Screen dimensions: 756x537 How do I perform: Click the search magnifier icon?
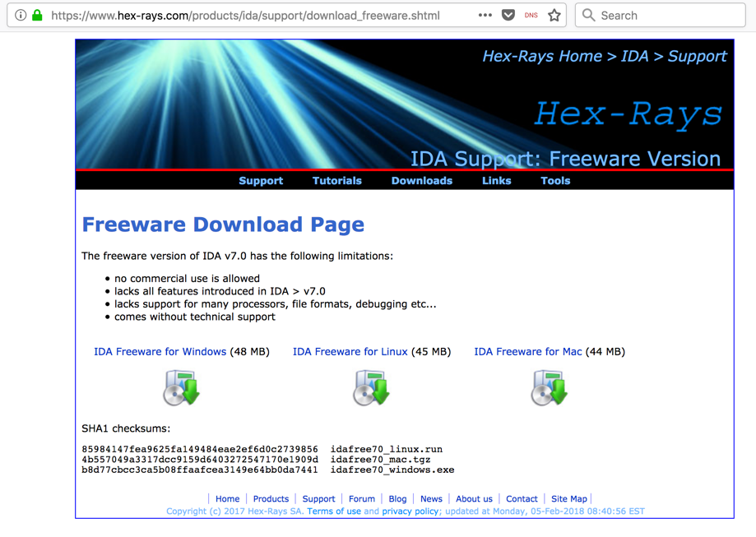(x=588, y=15)
